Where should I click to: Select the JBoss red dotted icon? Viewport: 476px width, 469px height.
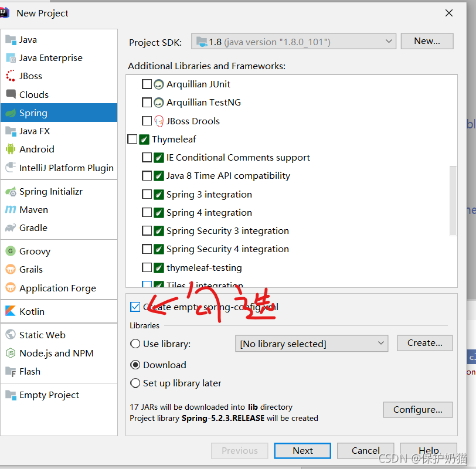pyautogui.click(x=11, y=76)
